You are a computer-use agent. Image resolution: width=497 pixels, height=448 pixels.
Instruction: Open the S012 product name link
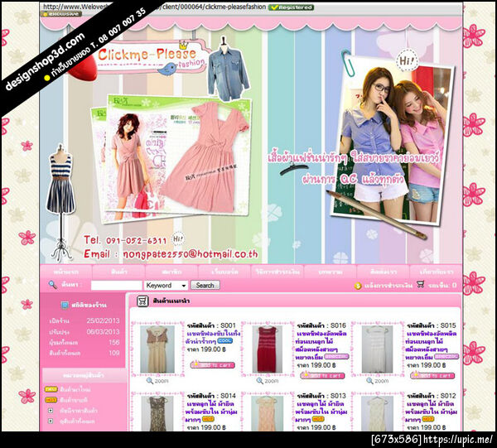point(431,412)
